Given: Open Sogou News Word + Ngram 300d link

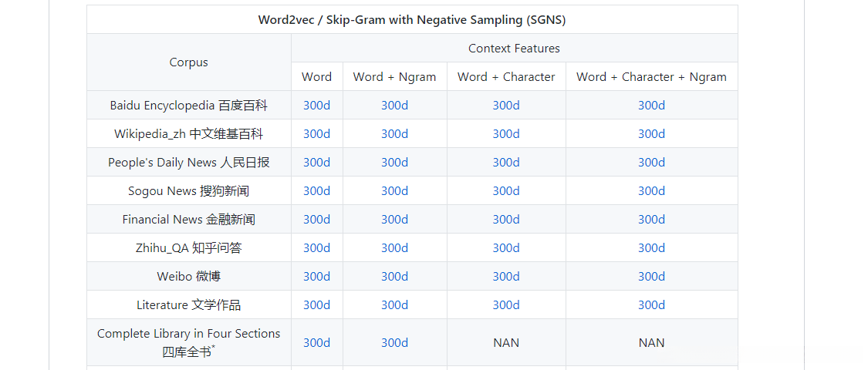Looking at the screenshot, I should 395,191.
